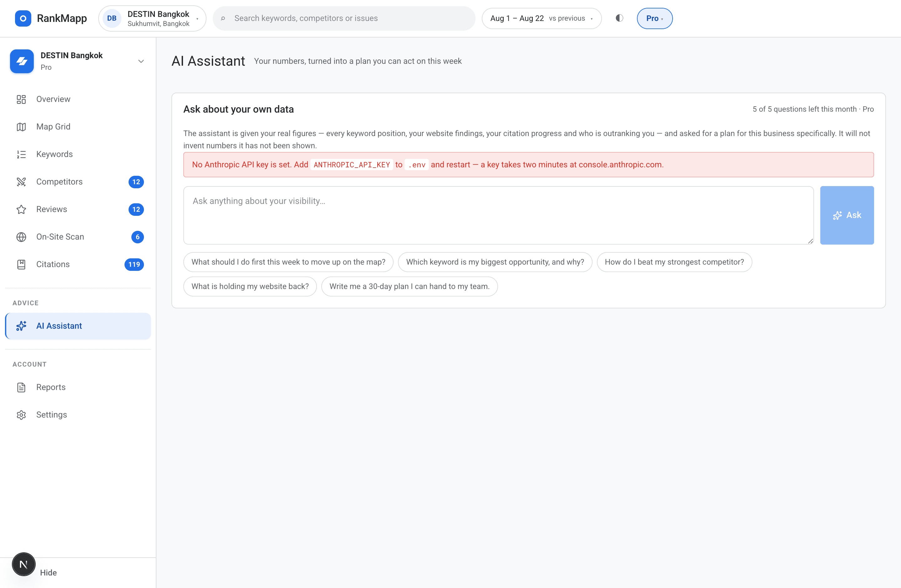The height and width of the screenshot is (588, 901).
Task: Open the Aug 1 – Aug 22 date range dropdown
Action: coord(541,18)
